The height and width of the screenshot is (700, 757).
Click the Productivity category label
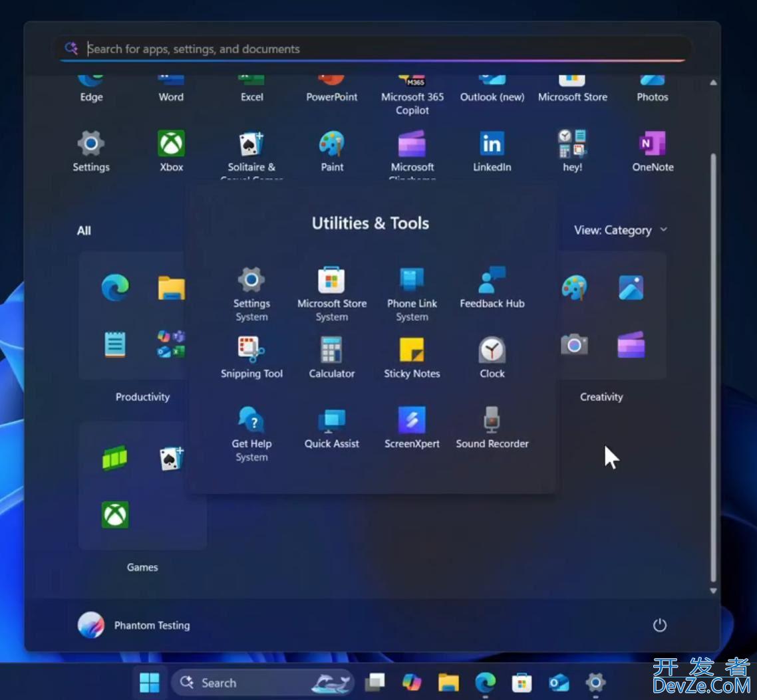coord(142,397)
